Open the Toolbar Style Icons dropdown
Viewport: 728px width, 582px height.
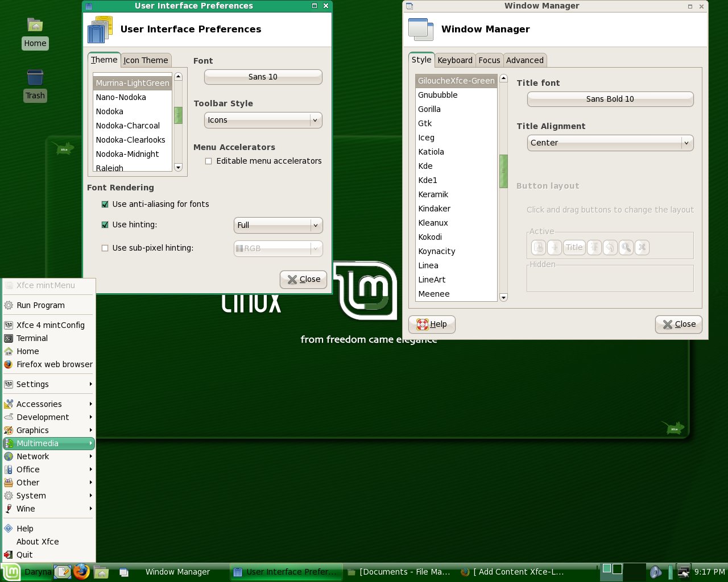(x=263, y=120)
